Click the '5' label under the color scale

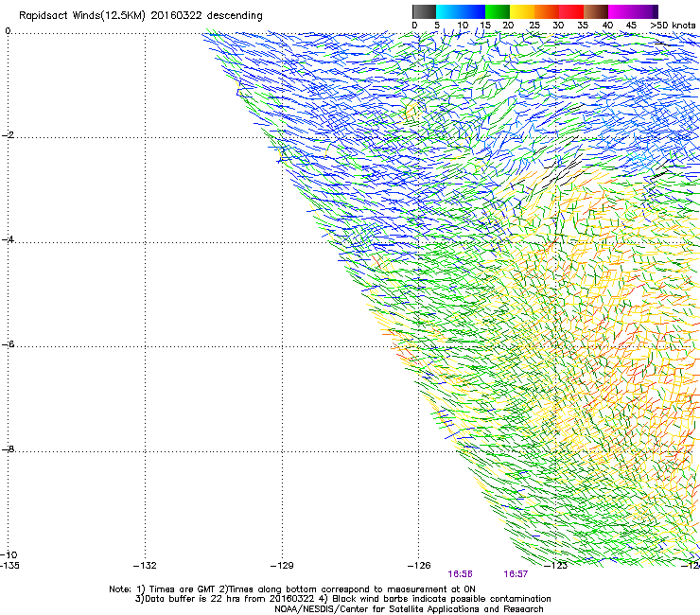[x=437, y=26]
